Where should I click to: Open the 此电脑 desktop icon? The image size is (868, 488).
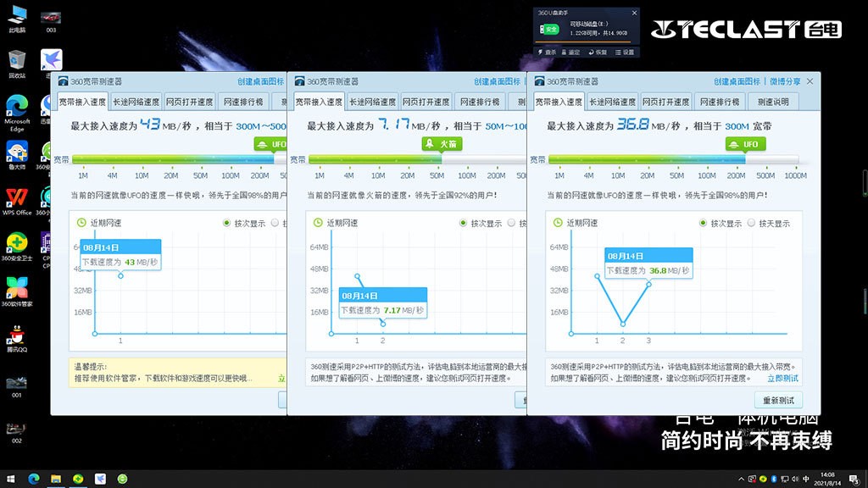17,19
